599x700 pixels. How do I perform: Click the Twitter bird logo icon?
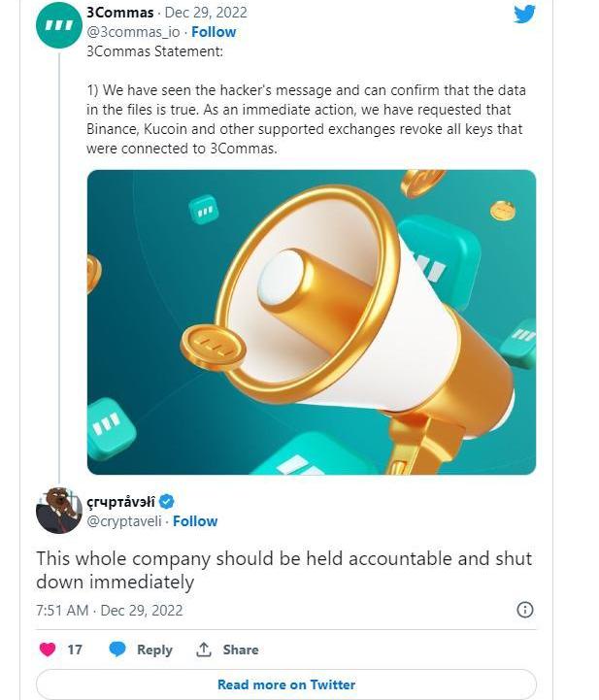[x=524, y=14]
